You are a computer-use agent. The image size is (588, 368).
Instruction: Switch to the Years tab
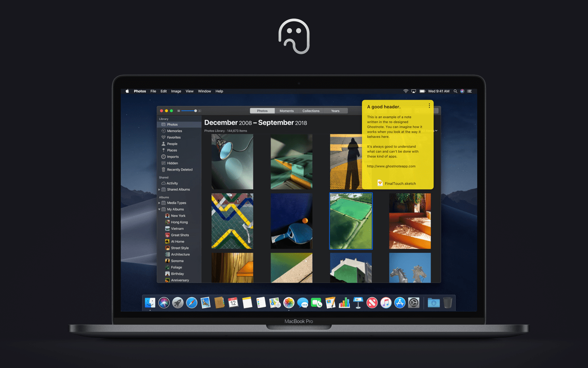tap(335, 111)
